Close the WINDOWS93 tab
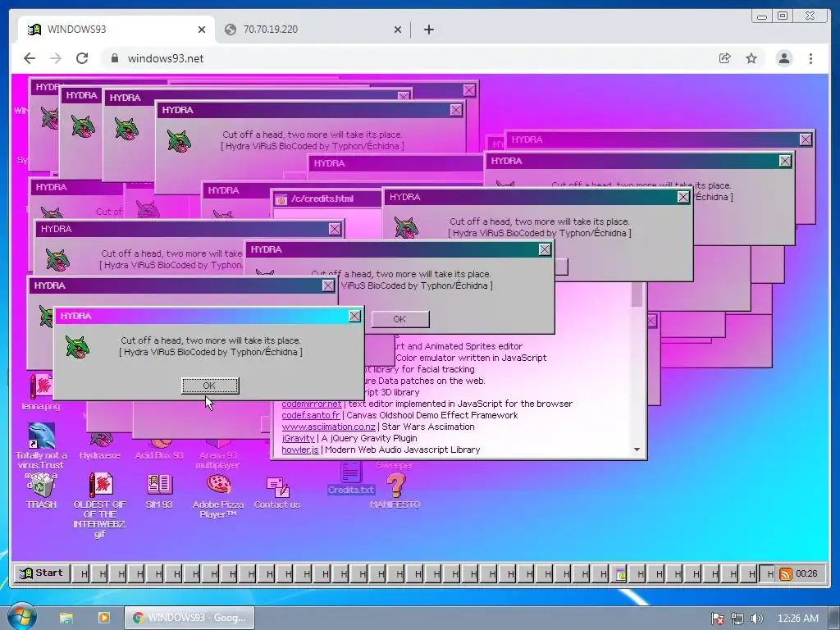 [202, 30]
